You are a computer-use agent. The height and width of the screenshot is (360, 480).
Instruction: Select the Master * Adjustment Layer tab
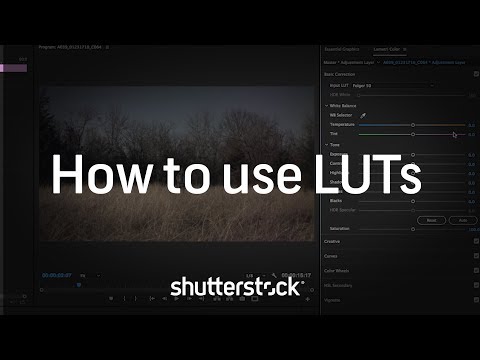[349, 63]
